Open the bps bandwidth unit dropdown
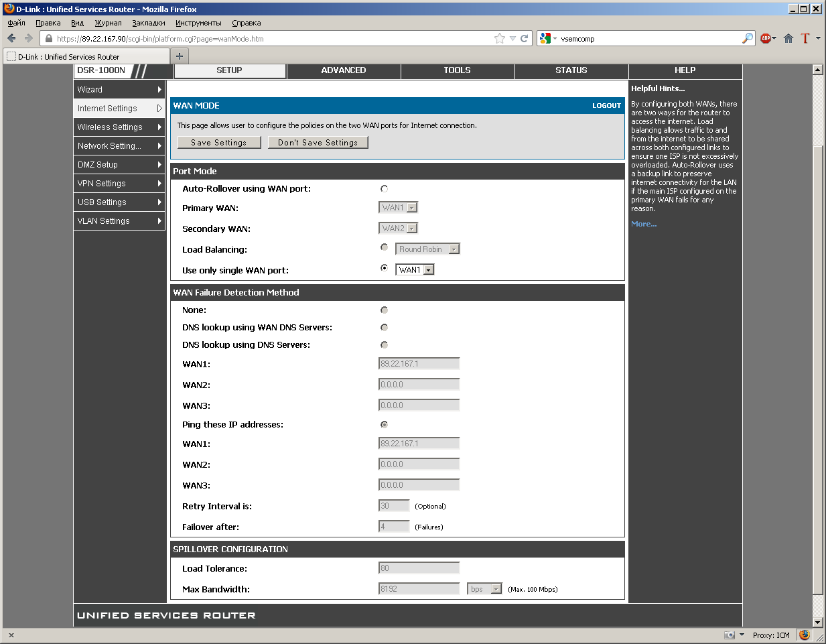This screenshot has height=644, width=826. coord(484,589)
